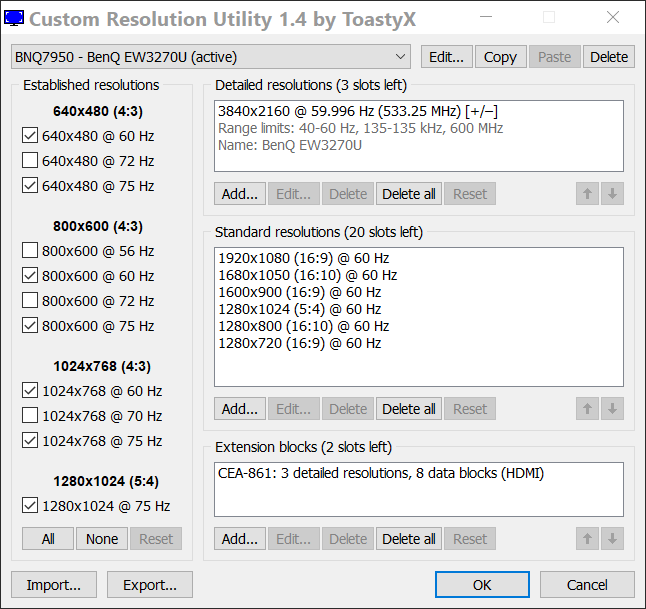
Task: Add a new extension block
Action: 240,539
